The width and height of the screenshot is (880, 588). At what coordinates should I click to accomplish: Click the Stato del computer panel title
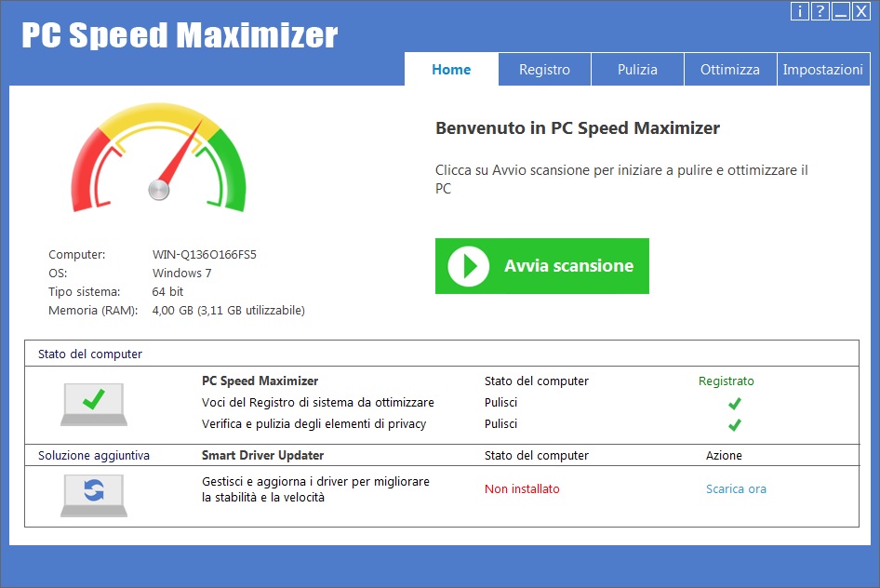click(x=90, y=354)
